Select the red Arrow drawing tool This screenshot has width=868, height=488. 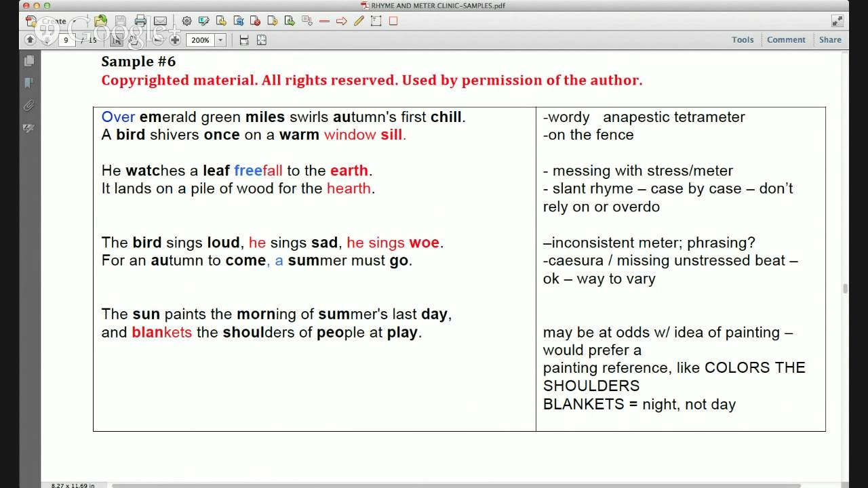click(x=342, y=21)
